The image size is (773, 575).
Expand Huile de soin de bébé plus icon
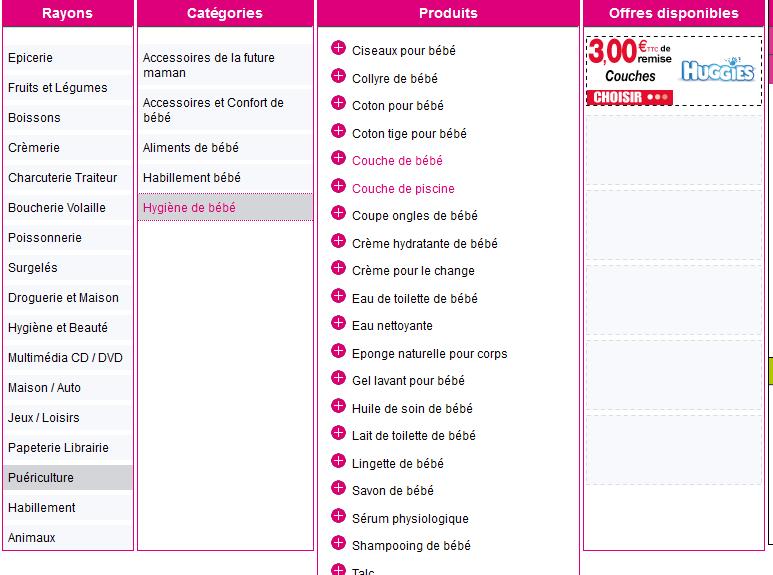coord(338,406)
